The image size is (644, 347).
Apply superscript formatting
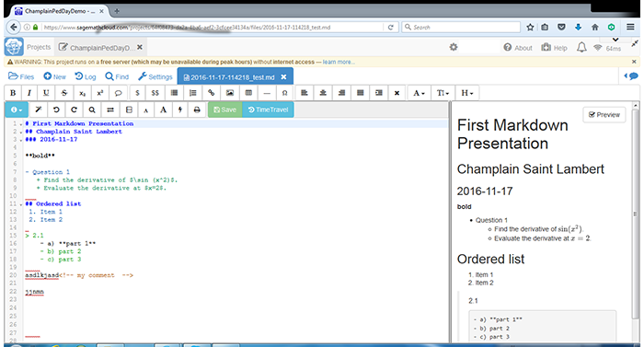99,93
